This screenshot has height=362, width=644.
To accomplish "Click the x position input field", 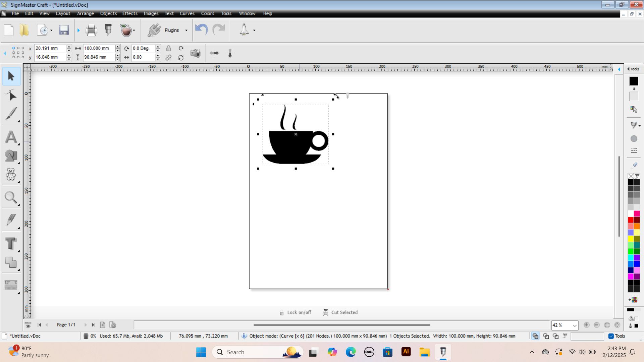I will [50, 48].
